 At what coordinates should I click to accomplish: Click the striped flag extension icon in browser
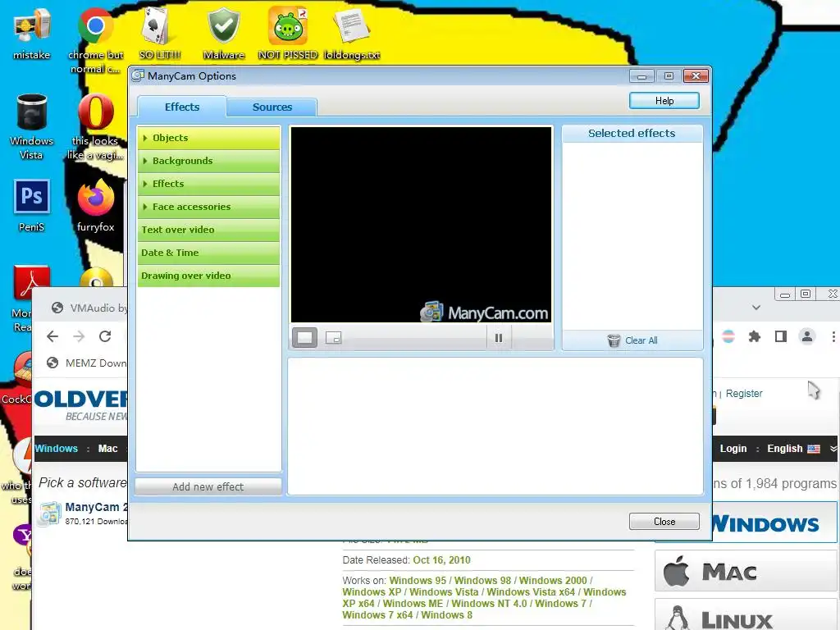(728, 336)
